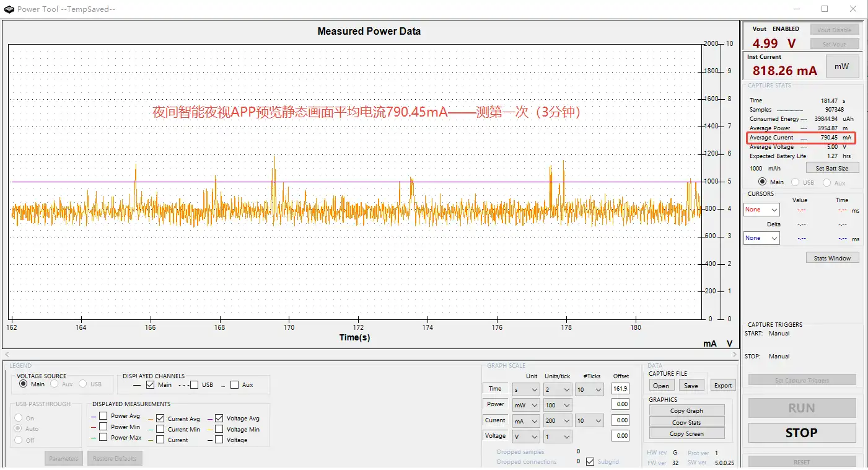Click the Inst Current 818.26 mA reading
Viewport: 868px width, 470px height.
tap(785, 71)
